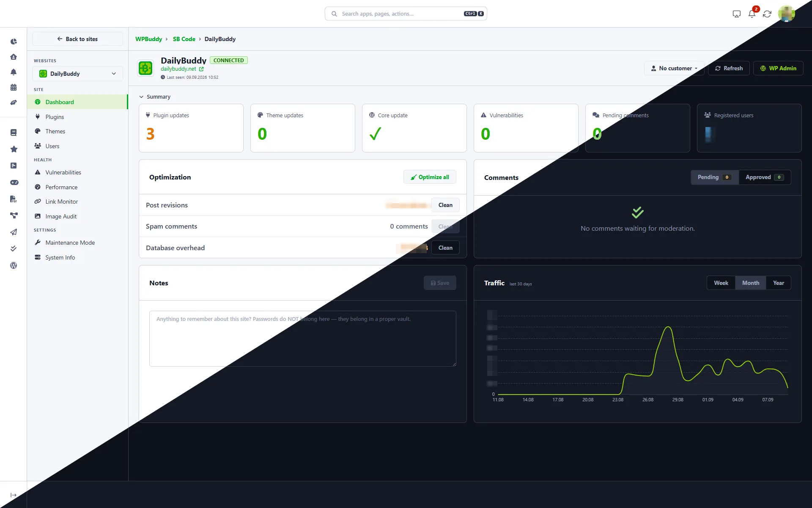The height and width of the screenshot is (508, 812).
Task: Click the star icon in the left rail
Action: point(14,149)
